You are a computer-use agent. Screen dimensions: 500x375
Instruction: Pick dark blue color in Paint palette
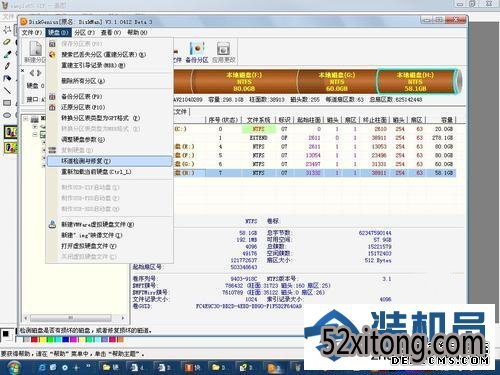click(x=66, y=340)
